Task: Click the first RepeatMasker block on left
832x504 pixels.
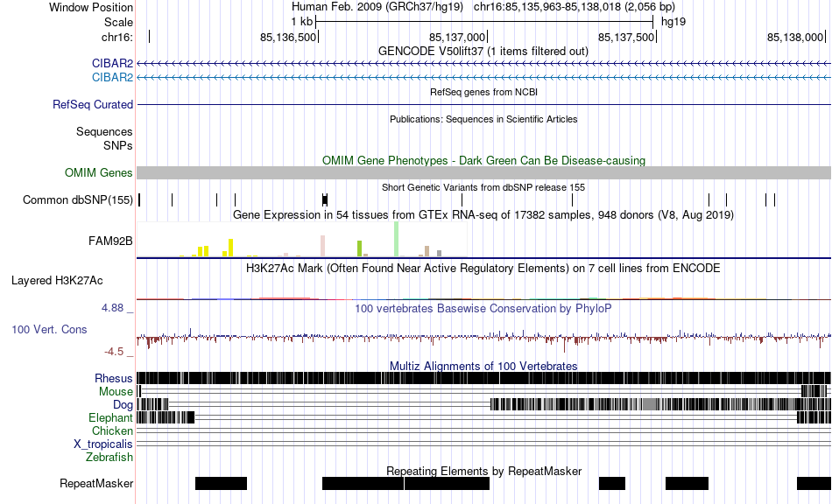Action: (221, 483)
